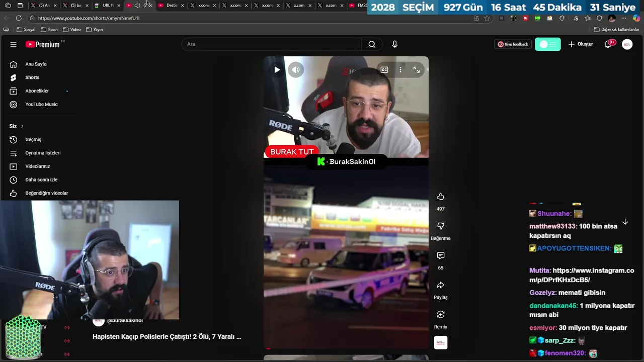Open browser essentials shield icon
644x362 pixels.
pos(599,18)
